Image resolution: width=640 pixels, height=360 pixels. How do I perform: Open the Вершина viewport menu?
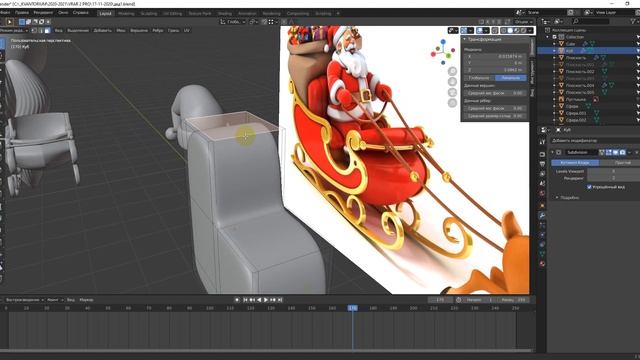[x=139, y=31]
